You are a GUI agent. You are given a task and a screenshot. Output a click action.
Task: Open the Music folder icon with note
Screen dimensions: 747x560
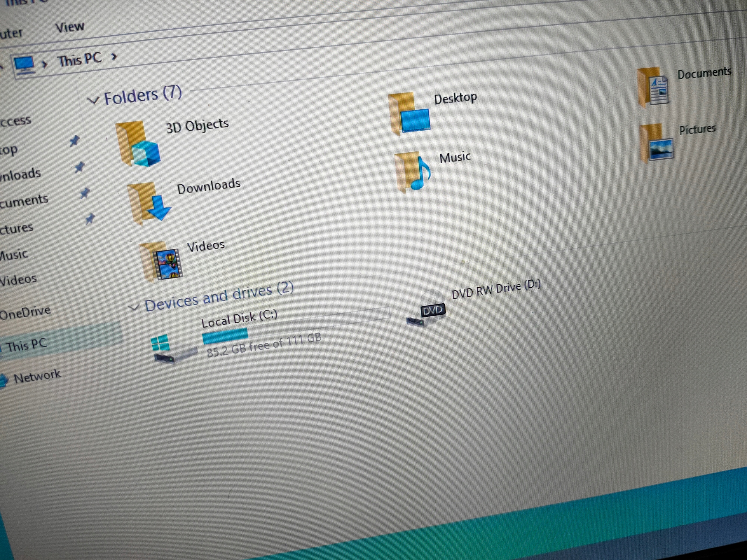pyautogui.click(x=413, y=172)
